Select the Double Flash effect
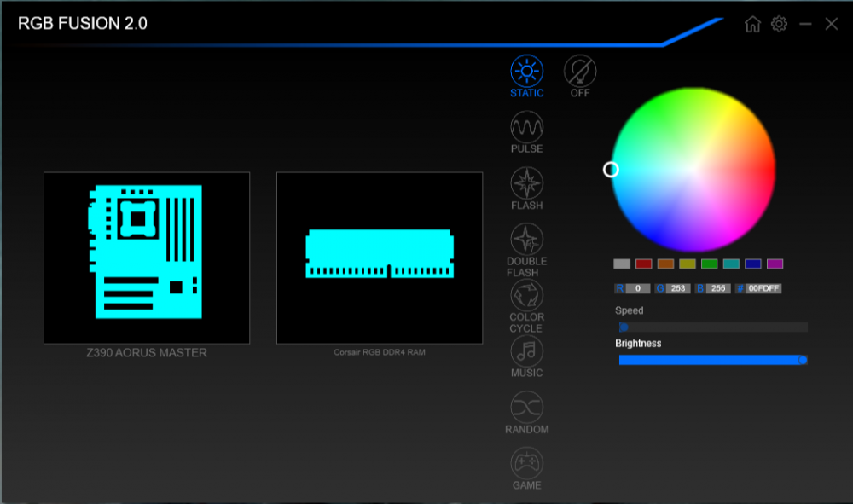The height and width of the screenshot is (504, 853). pyautogui.click(x=526, y=240)
